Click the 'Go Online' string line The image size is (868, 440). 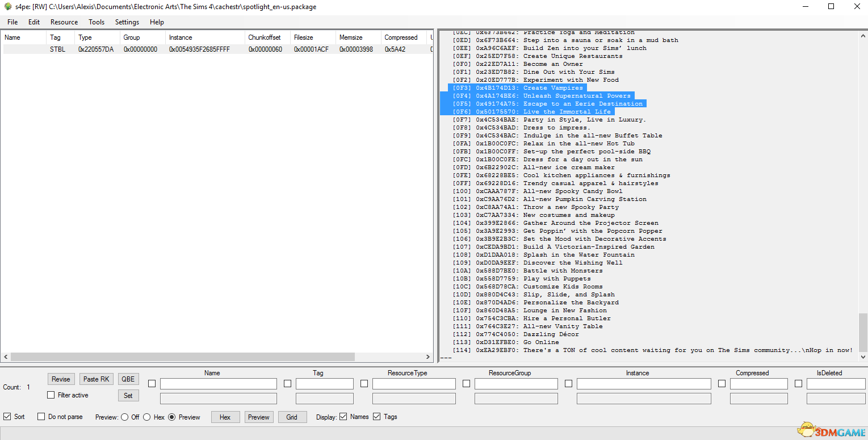pyautogui.click(x=506, y=342)
